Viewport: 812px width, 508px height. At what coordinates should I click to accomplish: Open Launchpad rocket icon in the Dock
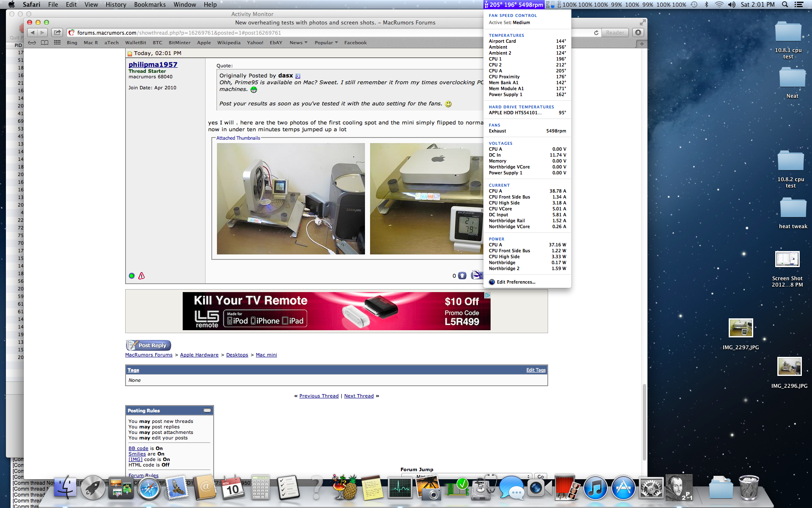coord(93,488)
